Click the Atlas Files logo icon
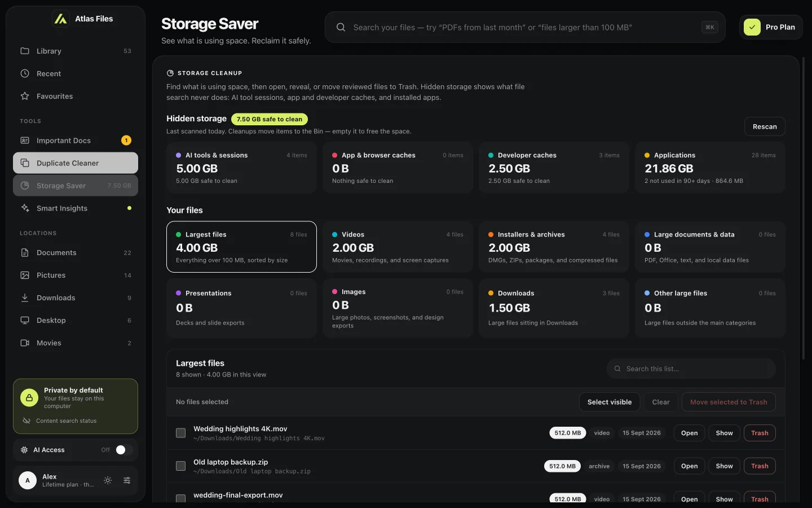 pos(60,19)
